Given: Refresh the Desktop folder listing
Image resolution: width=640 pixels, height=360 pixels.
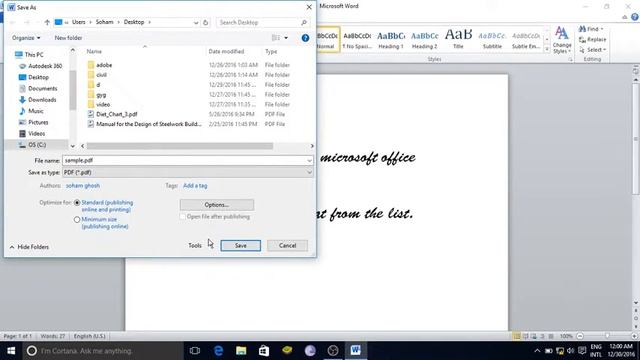Looking at the screenshot, I should coord(206,22).
